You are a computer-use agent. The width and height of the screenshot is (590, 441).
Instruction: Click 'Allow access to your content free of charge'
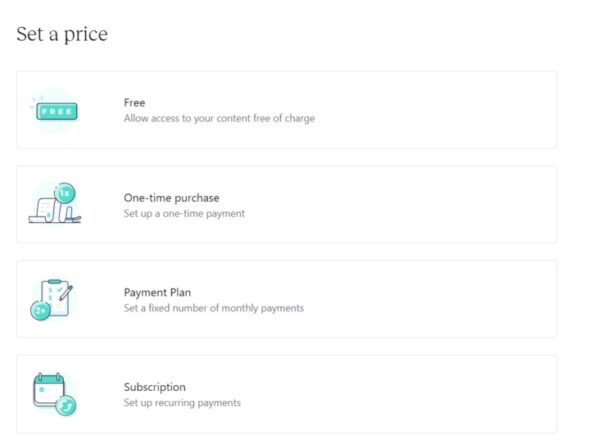click(219, 118)
